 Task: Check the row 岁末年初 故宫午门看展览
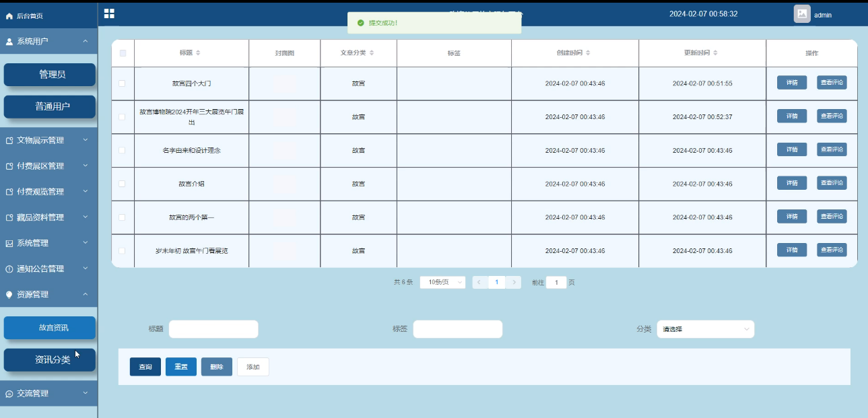point(122,250)
